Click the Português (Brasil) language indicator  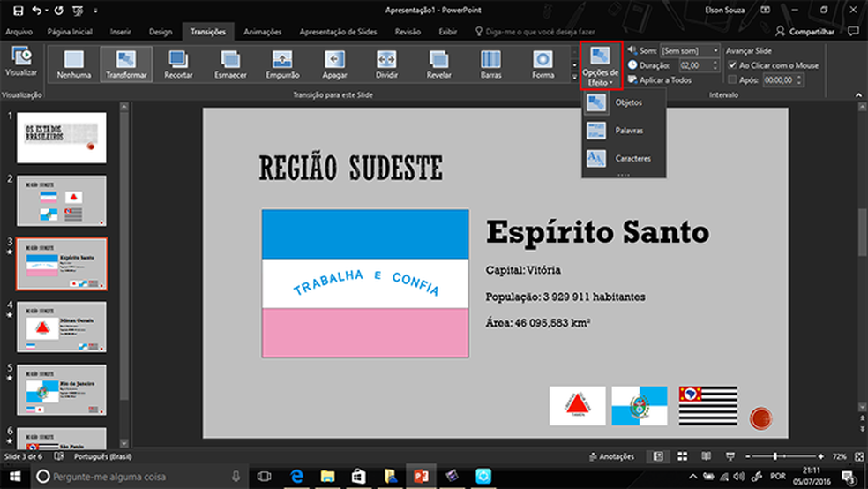[103, 456]
